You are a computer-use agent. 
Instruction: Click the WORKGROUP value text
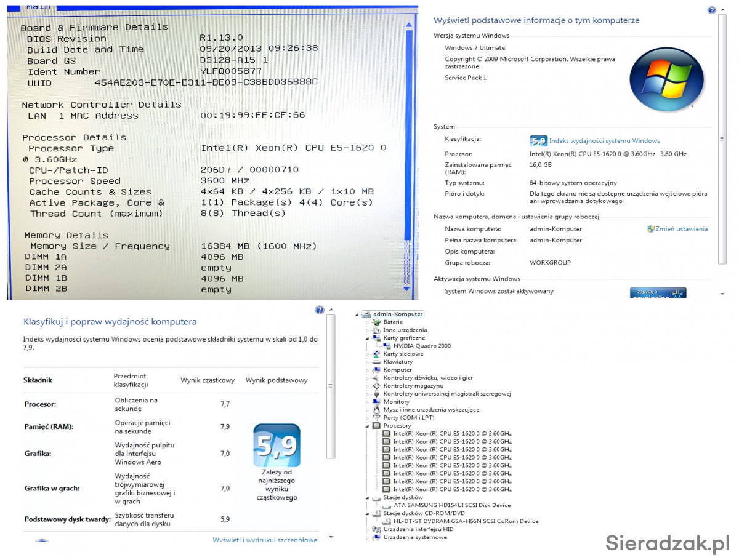tap(550, 263)
